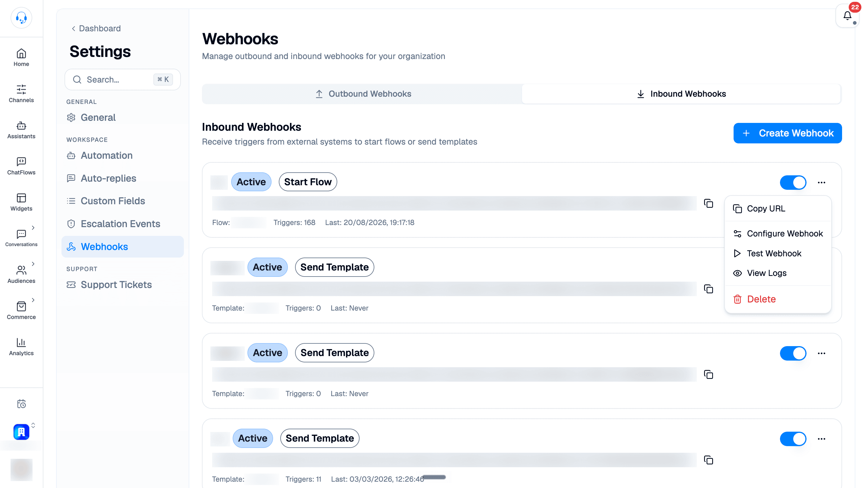
Task: Open Escalation Events settings
Action: click(x=123, y=224)
